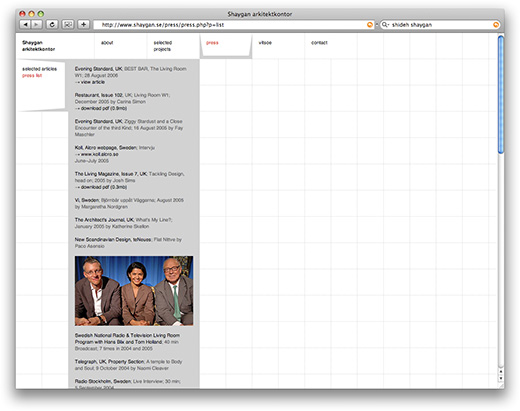Viewport: 520px width, 411px height.
Task: Select the selected articles sidebar link
Action: (x=39, y=69)
